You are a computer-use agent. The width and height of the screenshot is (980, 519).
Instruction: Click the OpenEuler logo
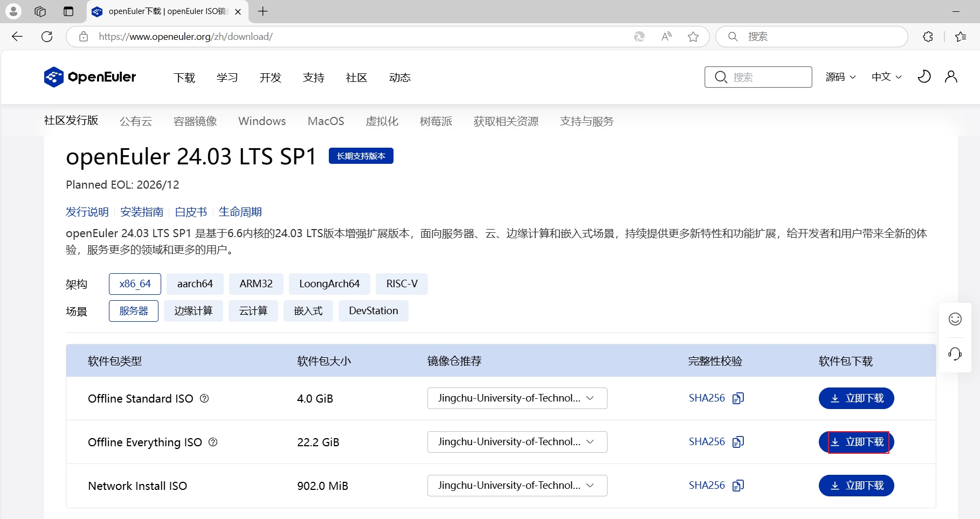click(90, 77)
